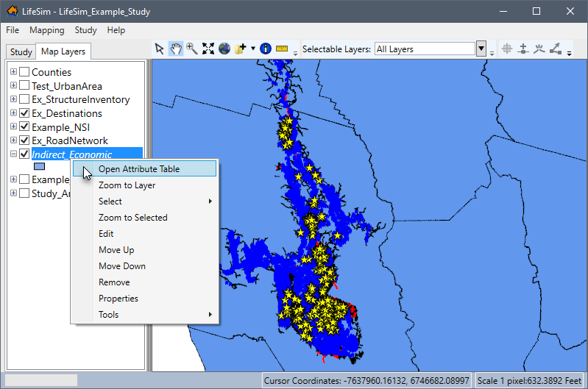588x389 pixels.
Task: Click the add point editing icon
Action: [523, 49]
